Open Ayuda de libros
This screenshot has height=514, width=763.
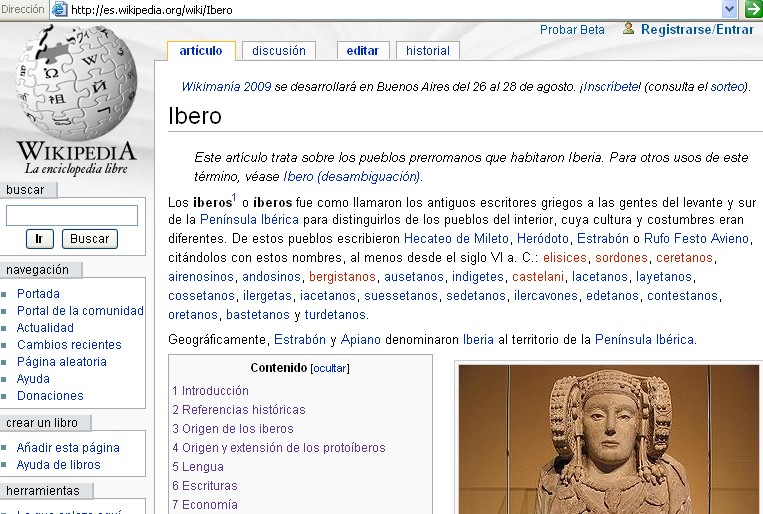(58, 465)
